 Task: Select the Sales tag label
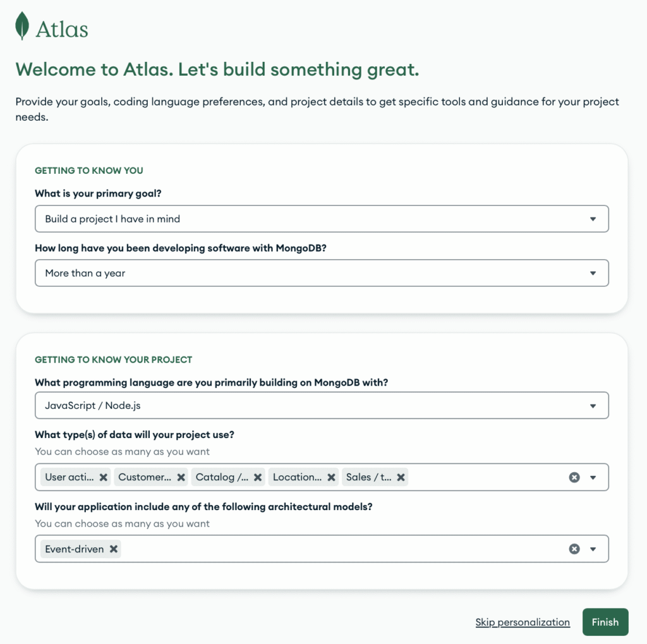pyautogui.click(x=369, y=477)
